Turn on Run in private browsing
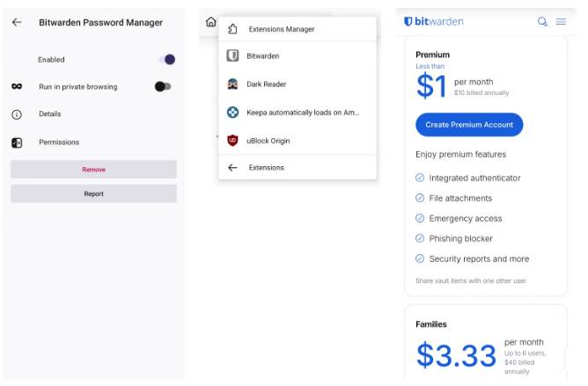Screen dimensions: 588x386 pyautogui.click(x=163, y=86)
